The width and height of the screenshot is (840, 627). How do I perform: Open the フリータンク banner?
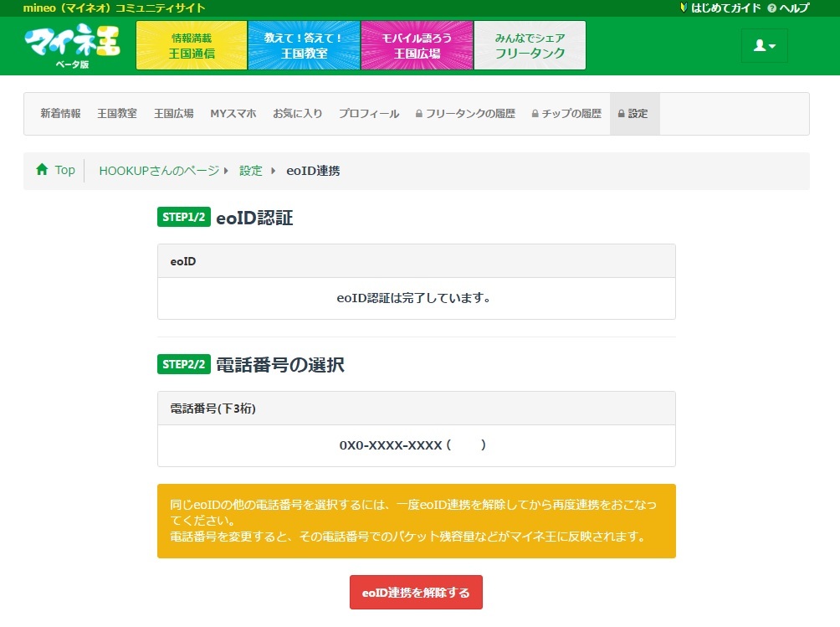click(x=530, y=46)
